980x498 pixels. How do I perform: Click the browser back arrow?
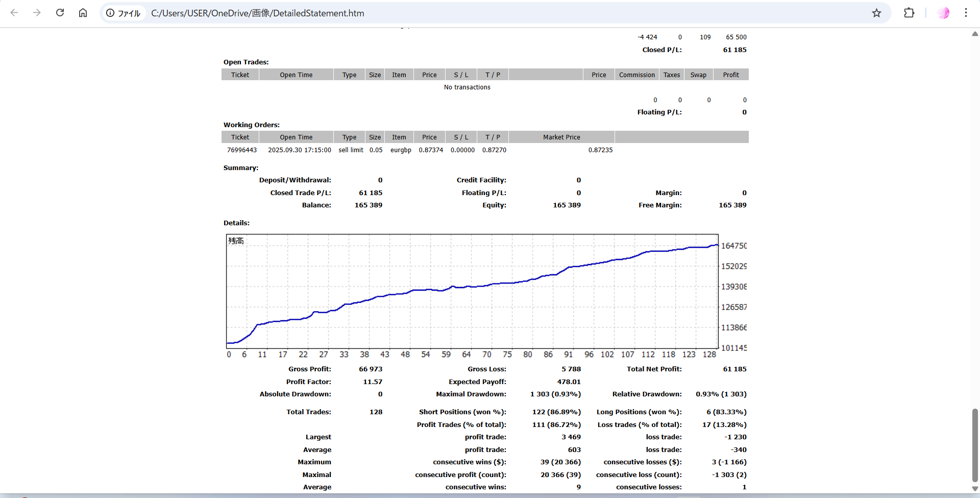pos(14,13)
